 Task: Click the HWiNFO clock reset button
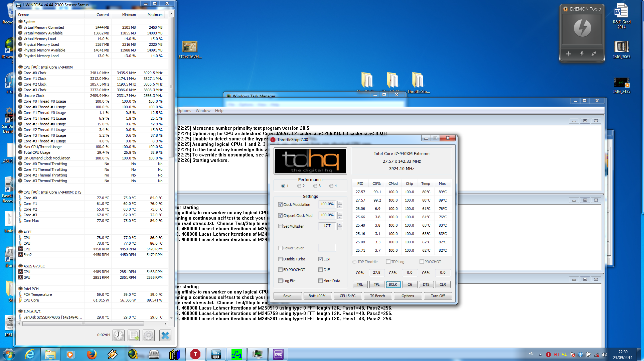(x=119, y=335)
